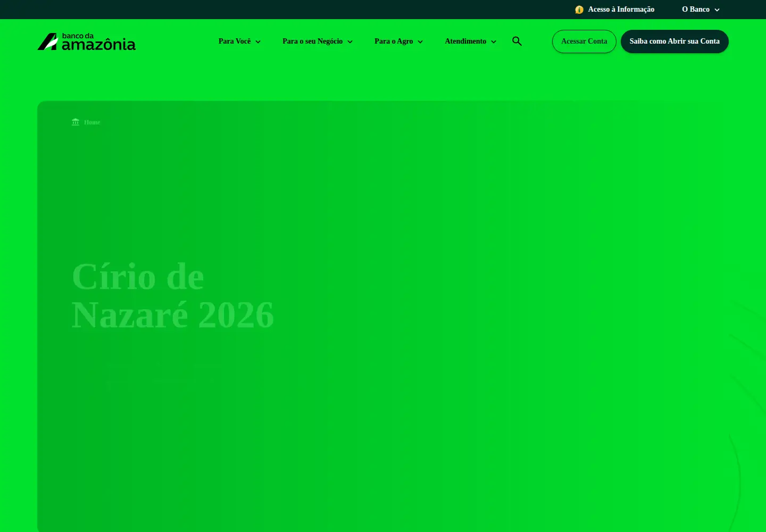Click the bank building breadcrumb icon
The height and width of the screenshot is (532, 766).
[x=76, y=122]
